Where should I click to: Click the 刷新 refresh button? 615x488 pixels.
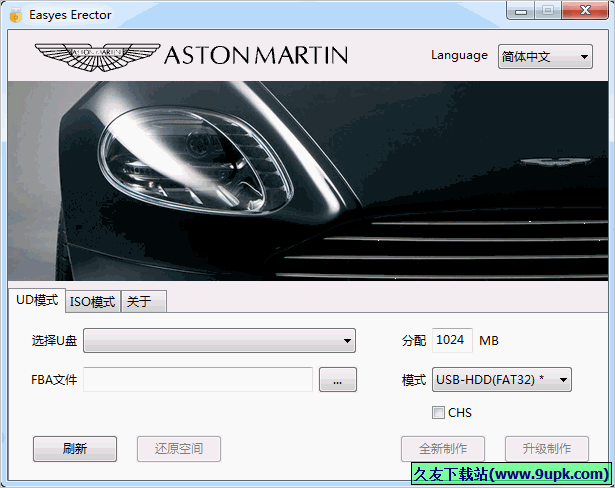point(75,448)
